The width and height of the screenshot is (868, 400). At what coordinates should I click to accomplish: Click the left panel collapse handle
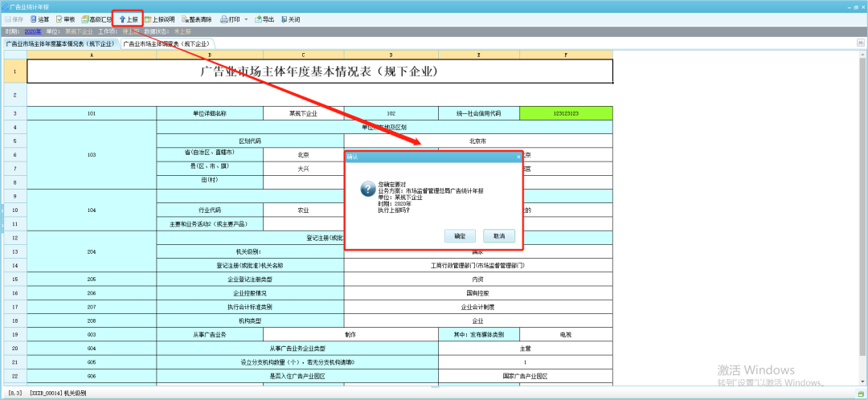(2, 210)
